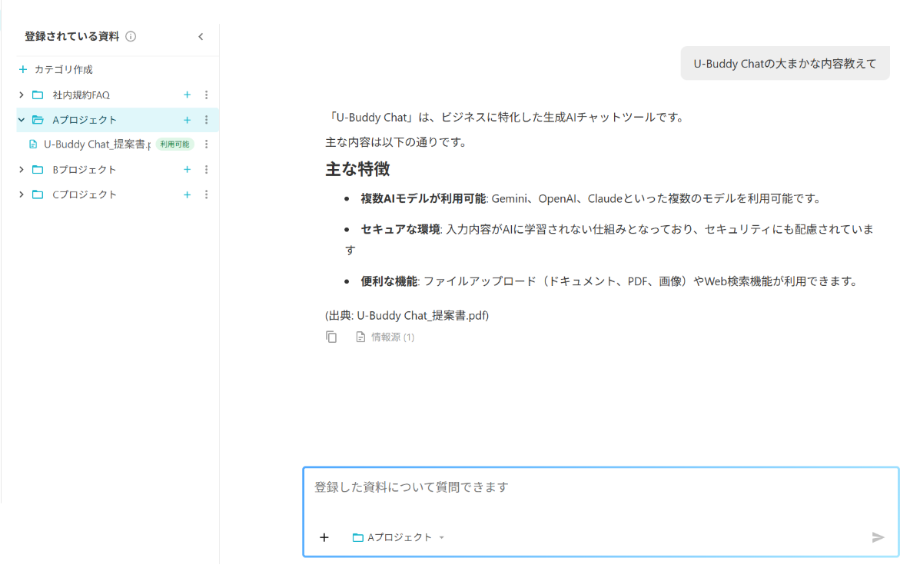Click the folder icon in the input box selector
Image resolution: width=920 pixels, height=588 pixels.
point(358,537)
